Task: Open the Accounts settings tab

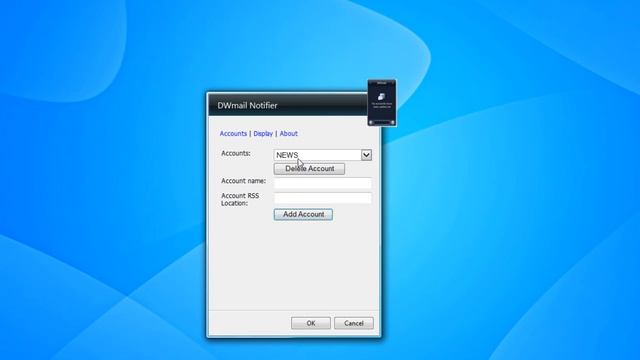Action: click(233, 133)
